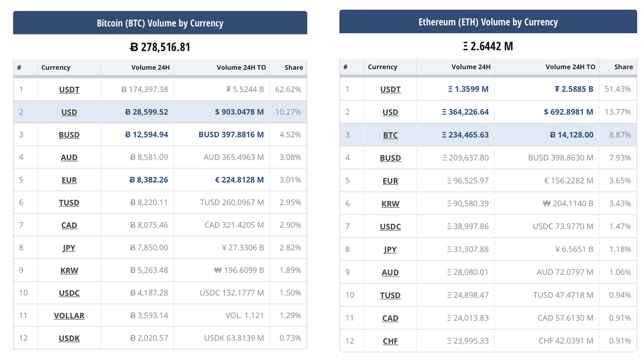Open CAD link in Bitcoin table
Viewport: 644px width, 362px height.
pos(69,225)
